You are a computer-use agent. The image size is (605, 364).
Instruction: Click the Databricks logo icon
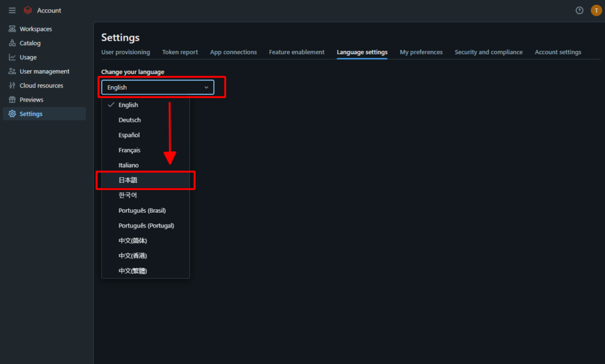point(27,10)
